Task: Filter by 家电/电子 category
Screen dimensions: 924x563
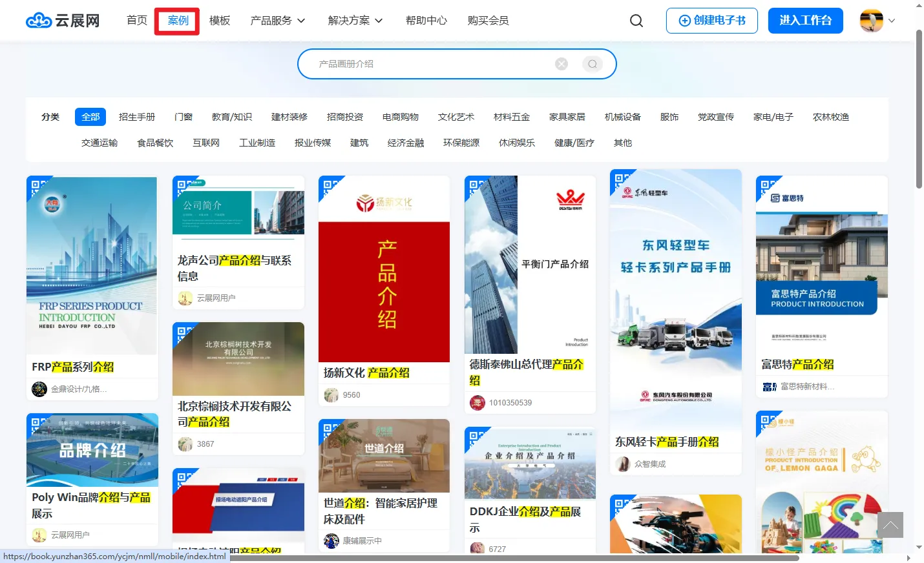Action: [x=773, y=117]
